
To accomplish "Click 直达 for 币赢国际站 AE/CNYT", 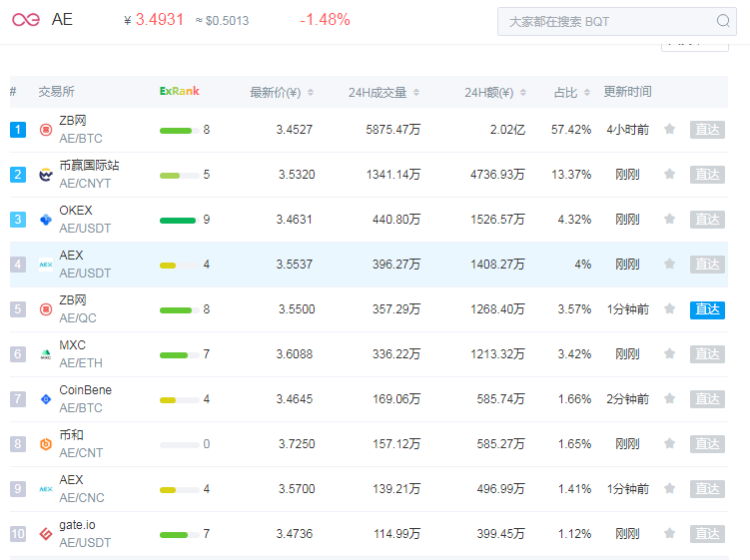I will pyautogui.click(x=707, y=175).
